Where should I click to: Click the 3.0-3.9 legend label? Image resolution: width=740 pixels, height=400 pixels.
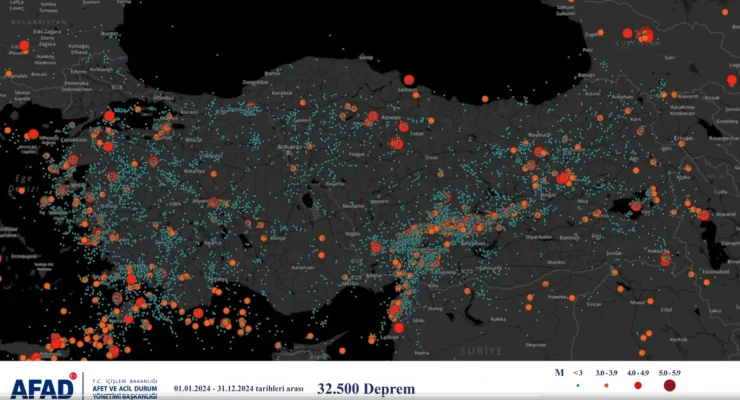pyautogui.click(x=606, y=372)
